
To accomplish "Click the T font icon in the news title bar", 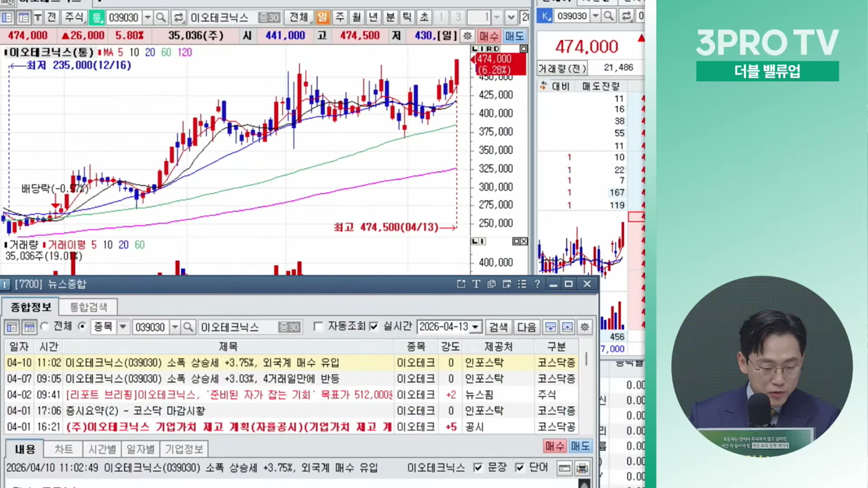I will (x=476, y=284).
